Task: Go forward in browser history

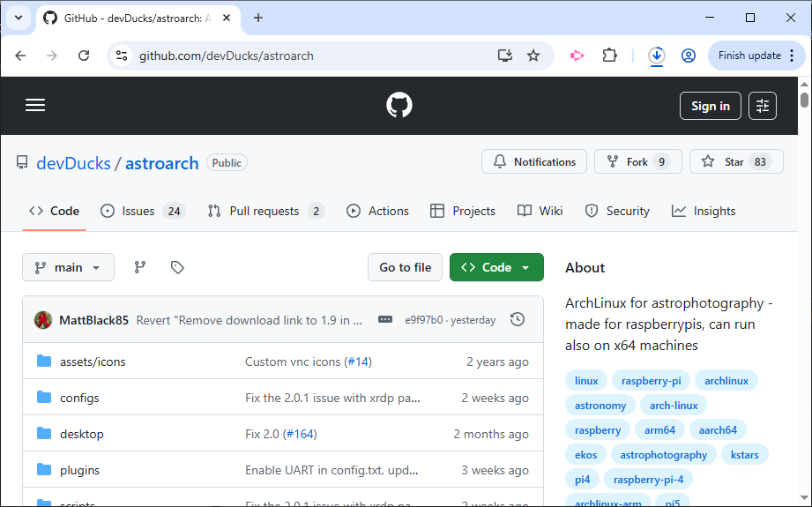Action: click(x=52, y=56)
